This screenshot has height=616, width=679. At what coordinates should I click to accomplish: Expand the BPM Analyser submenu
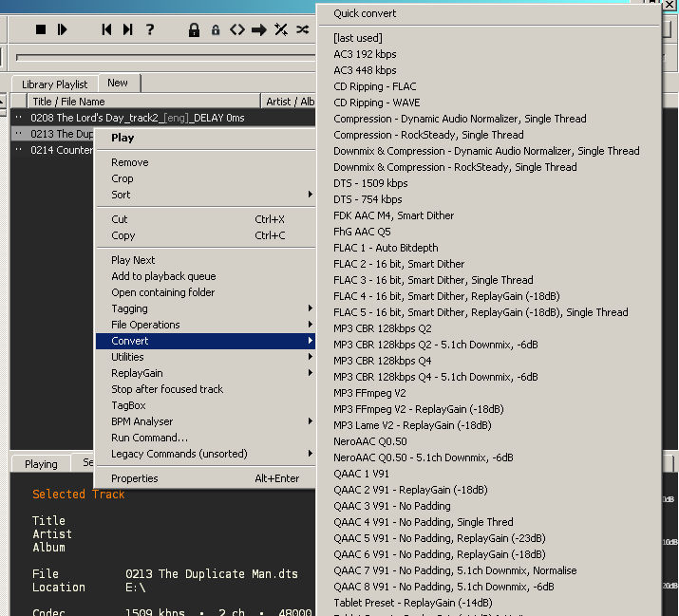pos(205,421)
